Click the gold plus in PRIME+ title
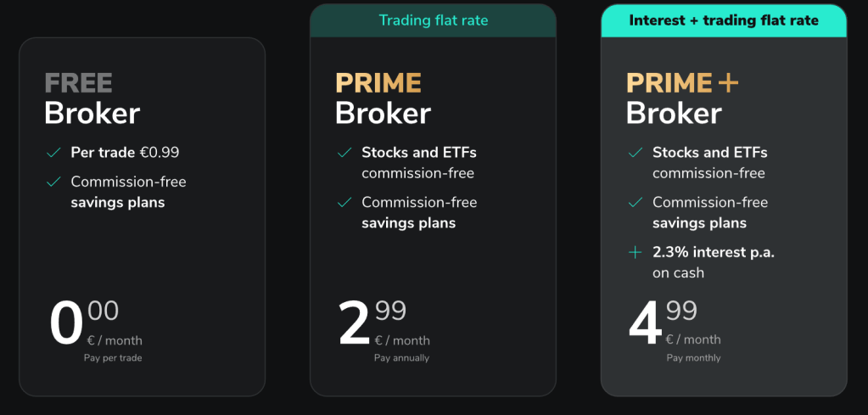This screenshot has height=415, width=868. [728, 83]
